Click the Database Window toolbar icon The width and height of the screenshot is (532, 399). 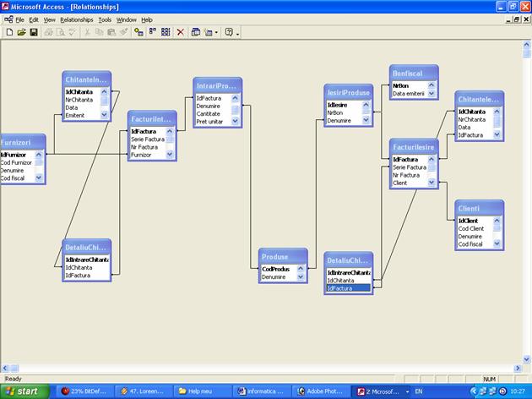point(196,32)
